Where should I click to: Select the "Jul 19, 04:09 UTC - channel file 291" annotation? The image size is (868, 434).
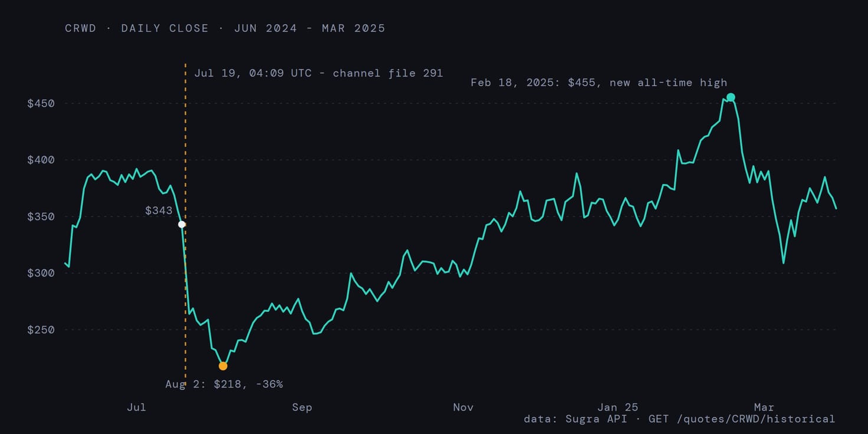point(318,73)
